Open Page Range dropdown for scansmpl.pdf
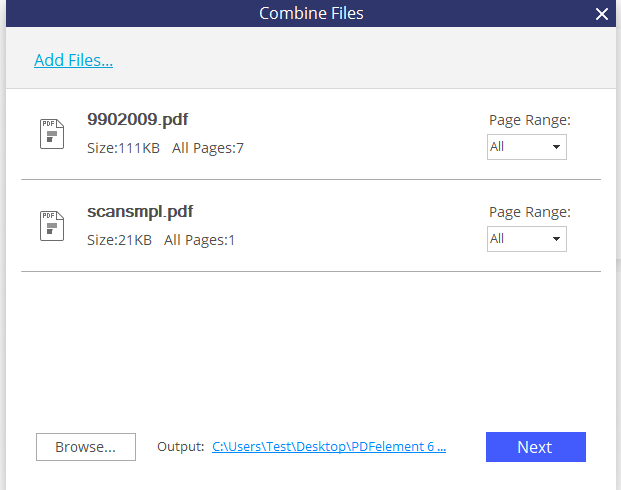Screen dimensions: 621x490 526,239
